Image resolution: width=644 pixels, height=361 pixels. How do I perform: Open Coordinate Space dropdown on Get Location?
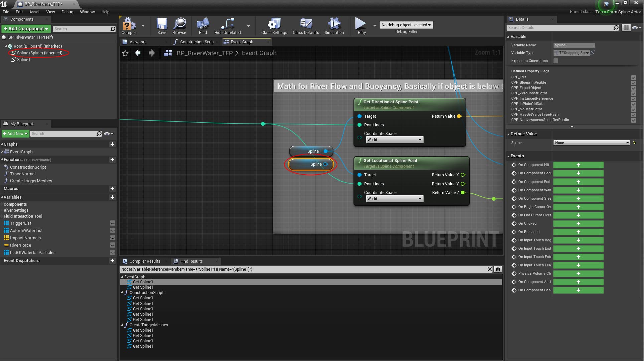[394, 199]
